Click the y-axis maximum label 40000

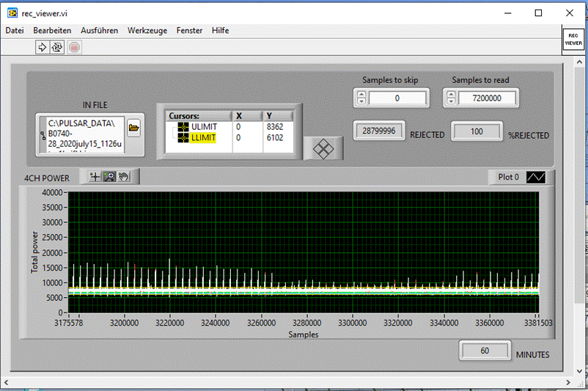(x=52, y=192)
